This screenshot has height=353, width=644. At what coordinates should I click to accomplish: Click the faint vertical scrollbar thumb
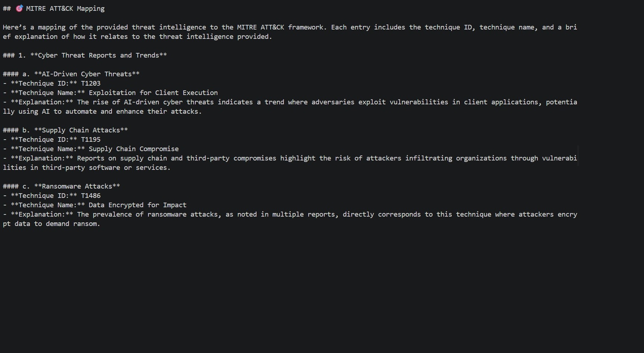click(x=578, y=156)
